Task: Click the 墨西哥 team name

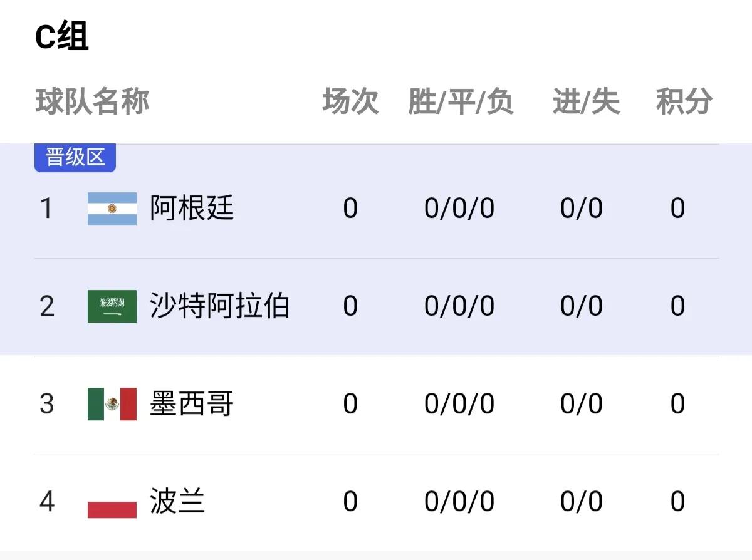Action: 190,404
